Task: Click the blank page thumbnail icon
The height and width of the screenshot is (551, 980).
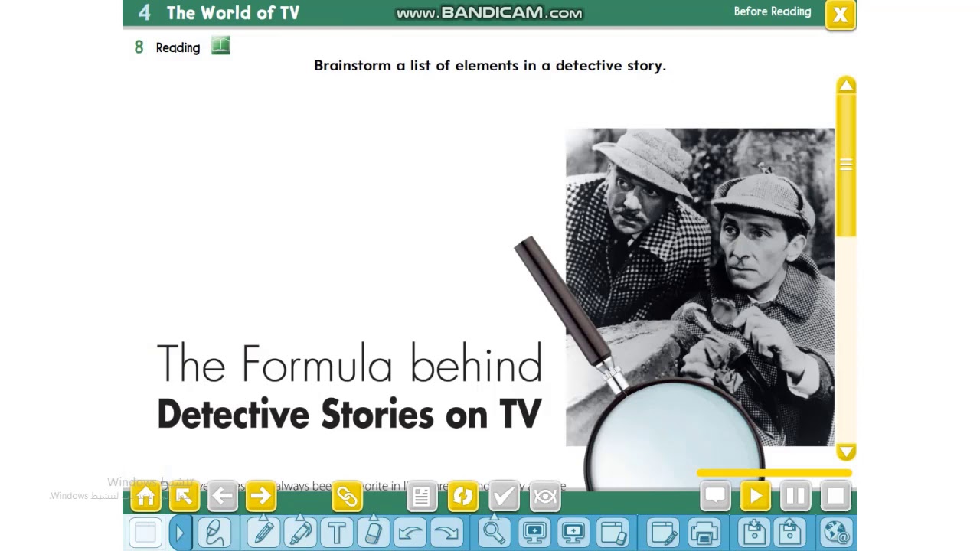Action: point(145,532)
